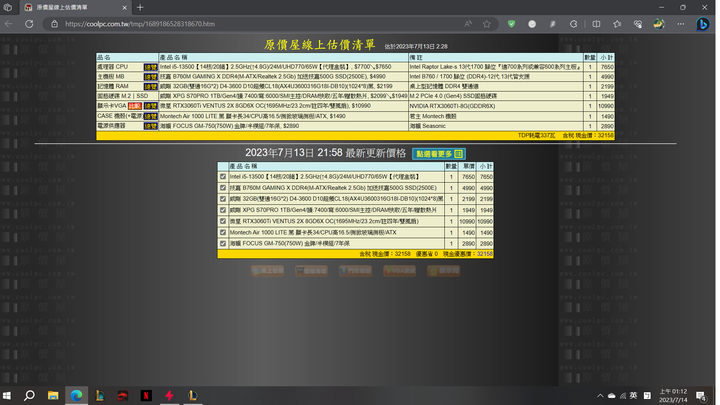
Task: Click the faded shopping cart button
Action: [x=311, y=271]
